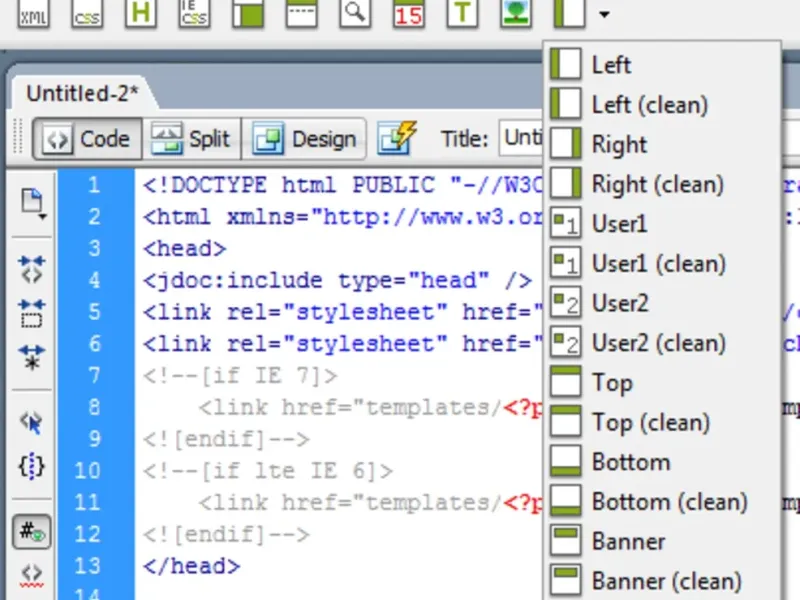Choose Bottom (clean) menu entry
Image resolution: width=800 pixels, height=600 pixels.
click(x=662, y=502)
